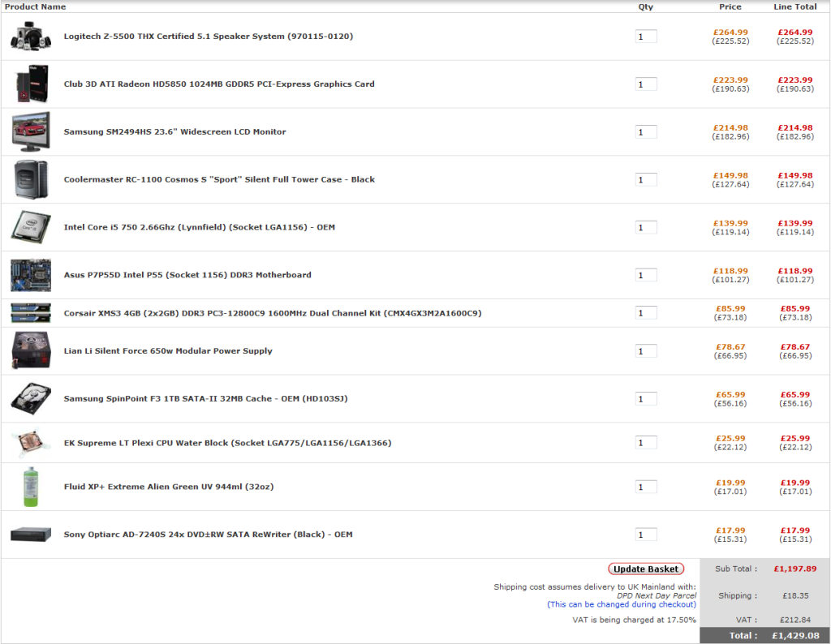Open the Samsung SM2494HS monitor thumbnail

click(x=31, y=131)
